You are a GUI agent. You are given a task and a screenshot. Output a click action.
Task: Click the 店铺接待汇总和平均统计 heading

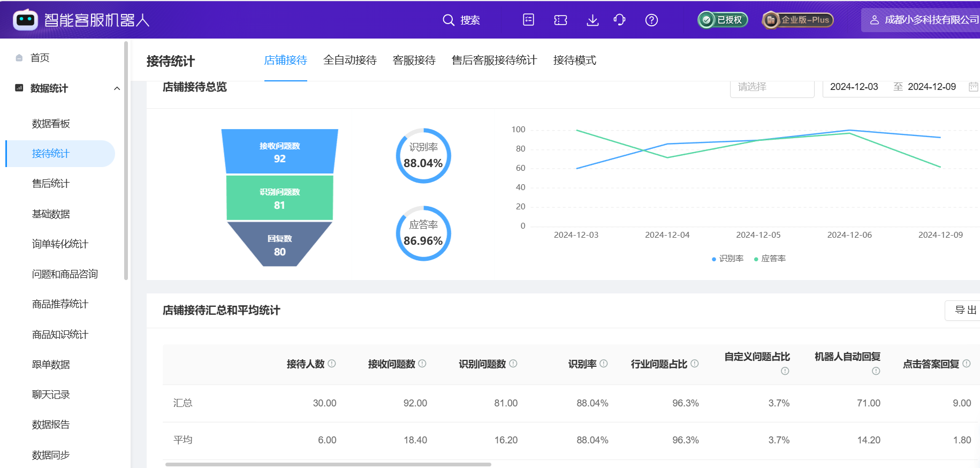pos(222,310)
